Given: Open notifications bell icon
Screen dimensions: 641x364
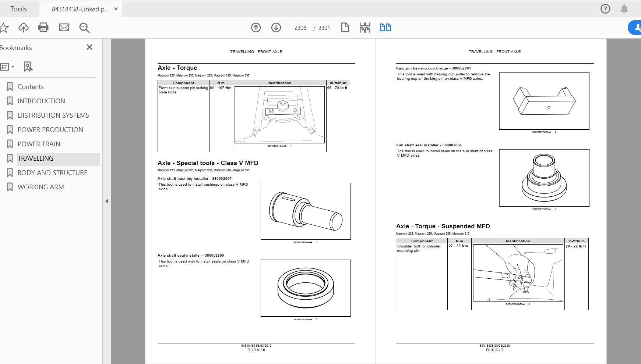Looking at the screenshot, I should (x=624, y=9).
